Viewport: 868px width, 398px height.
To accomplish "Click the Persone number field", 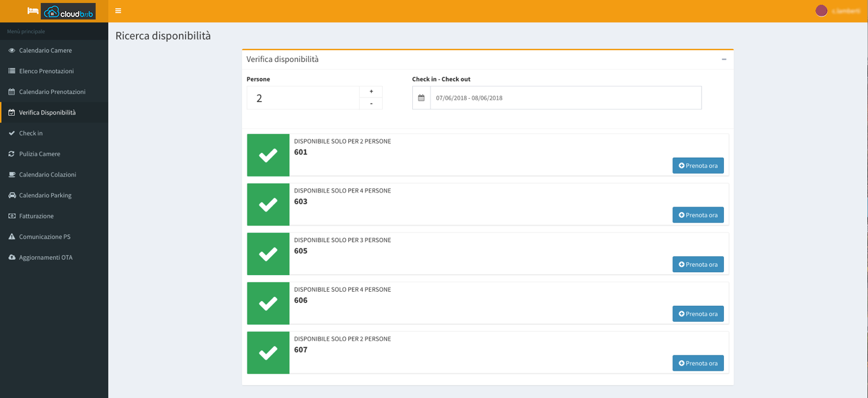I will click(x=303, y=98).
